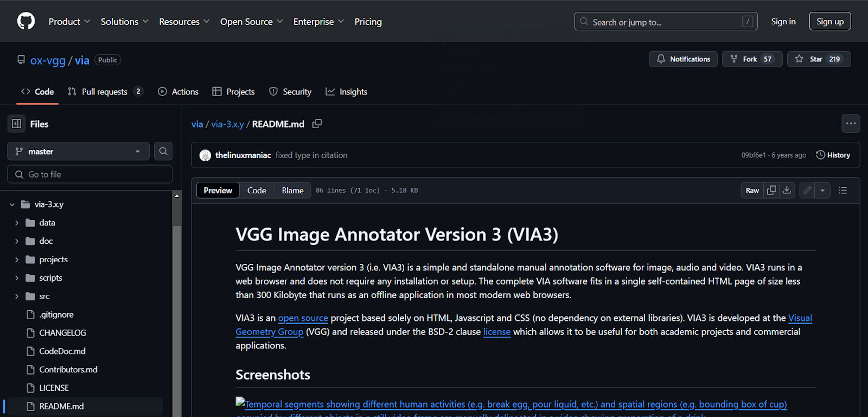Viewport: 868px width, 417px height.
Task: Open the Solutions menu
Action: pyautogui.click(x=124, y=22)
